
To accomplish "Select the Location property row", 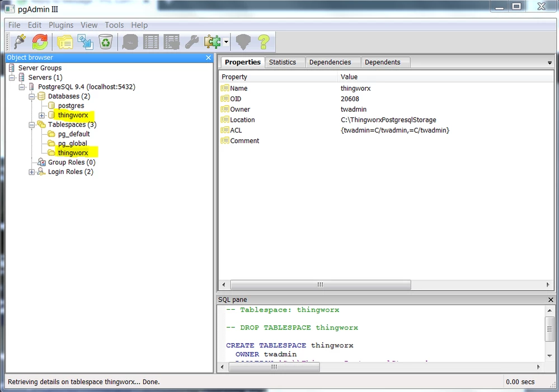I will 386,120.
